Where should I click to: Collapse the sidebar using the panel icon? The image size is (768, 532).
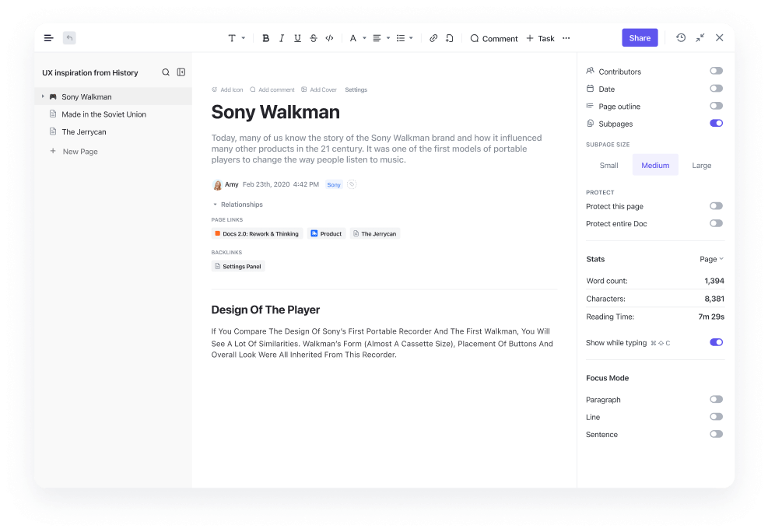(x=181, y=72)
